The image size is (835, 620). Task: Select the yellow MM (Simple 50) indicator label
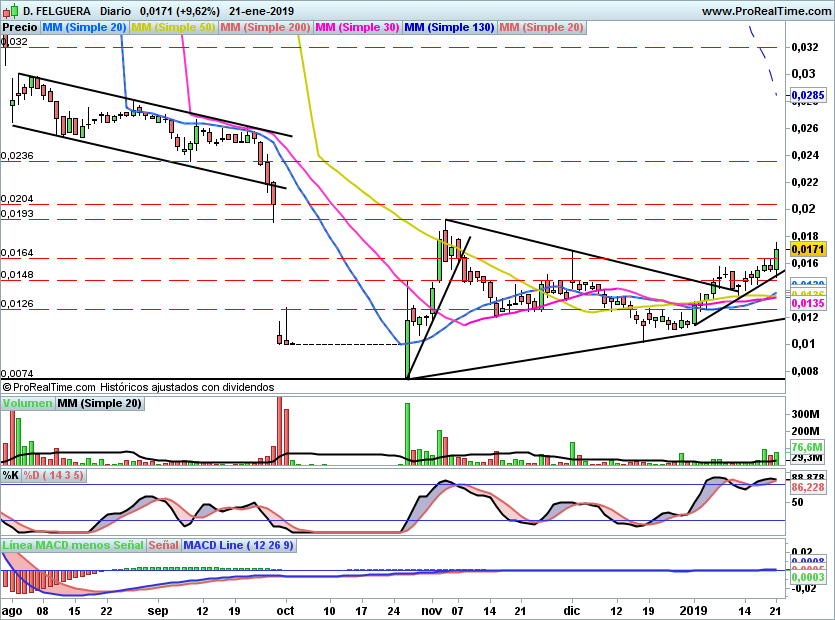click(173, 27)
